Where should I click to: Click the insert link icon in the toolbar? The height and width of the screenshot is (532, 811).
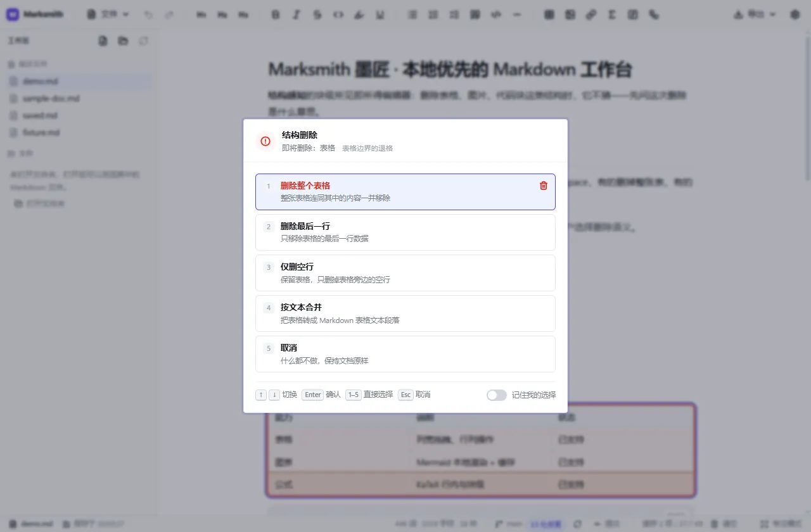pyautogui.click(x=591, y=14)
